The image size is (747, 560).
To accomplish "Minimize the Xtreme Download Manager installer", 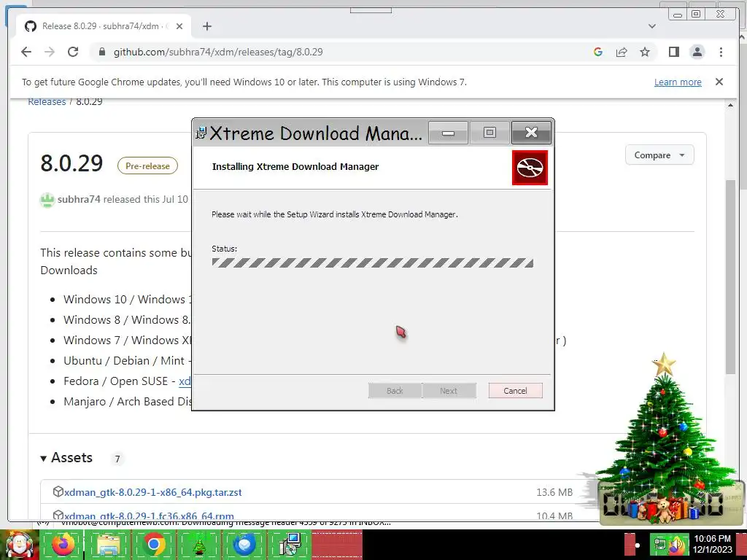I will pos(449,133).
